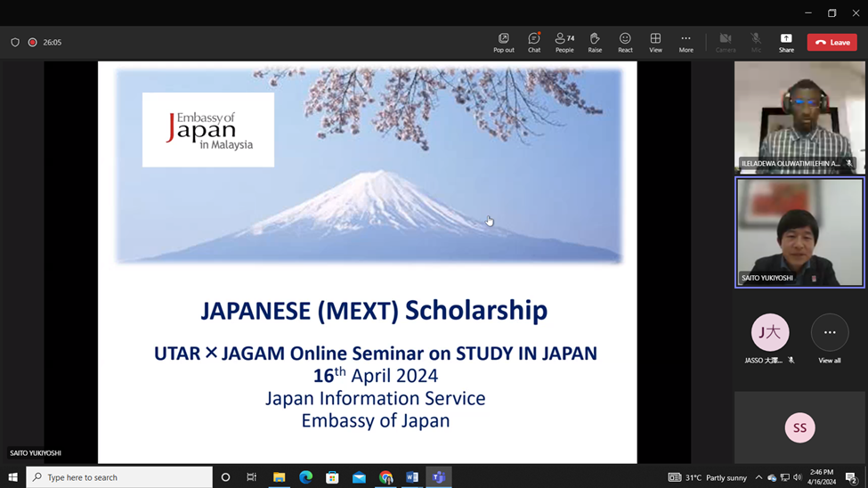Image resolution: width=868 pixels, height=488 pixels.
Task: Open the clock showing 2:46 PM
Action: pos(822,477)
